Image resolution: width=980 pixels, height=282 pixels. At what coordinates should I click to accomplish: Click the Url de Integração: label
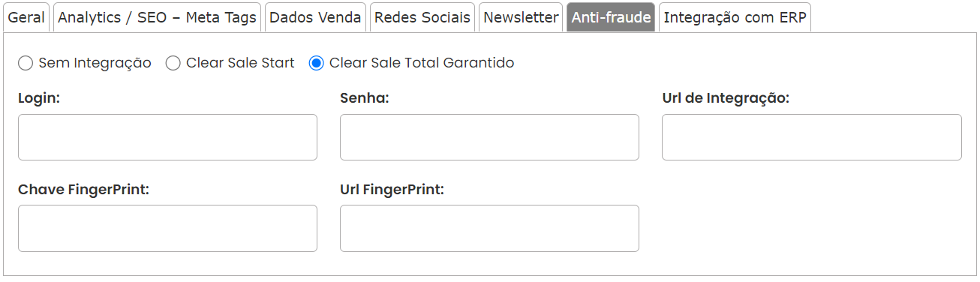tap(726, 99)
